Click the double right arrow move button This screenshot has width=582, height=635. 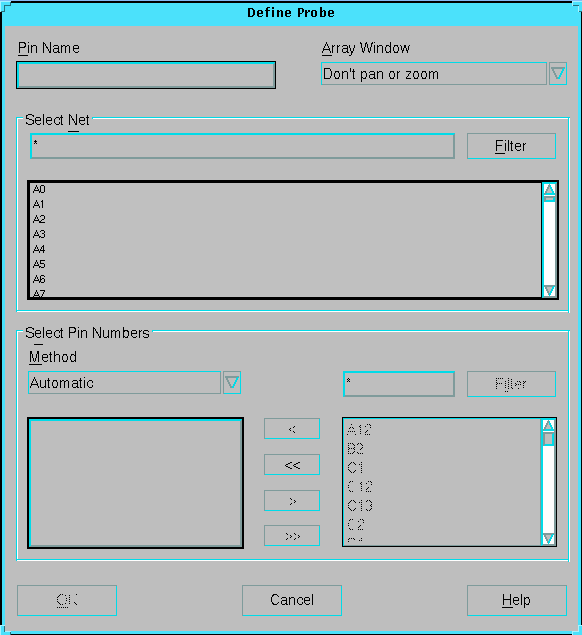coord(292,536)
